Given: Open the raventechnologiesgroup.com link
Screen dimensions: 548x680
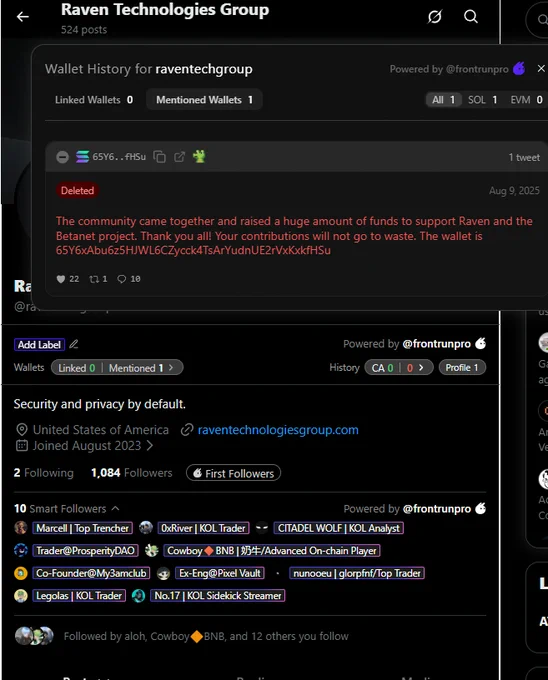Looking at the screenshot, I should coord(278,430).
